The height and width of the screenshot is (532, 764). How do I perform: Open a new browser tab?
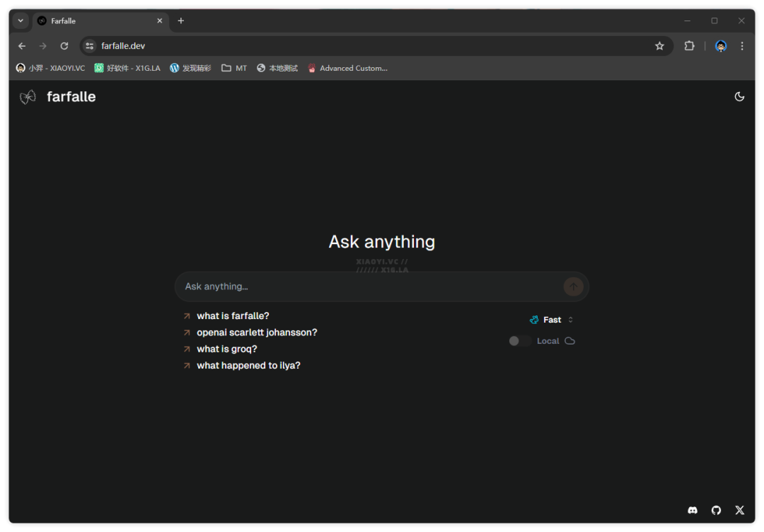(180, 21)
